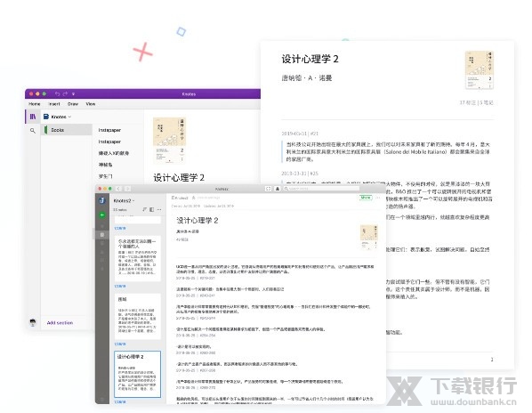This screenshot has width=532, height=413.
Task: Open the View tab in OneNote window
Action: [91, 104]
